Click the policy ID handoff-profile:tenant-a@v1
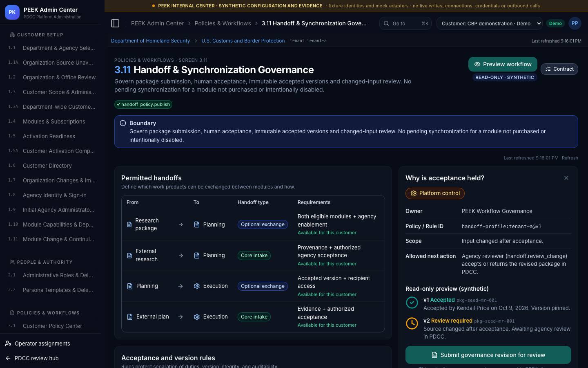Viewport: 588px width, 368px height. [x=501, y=226]
